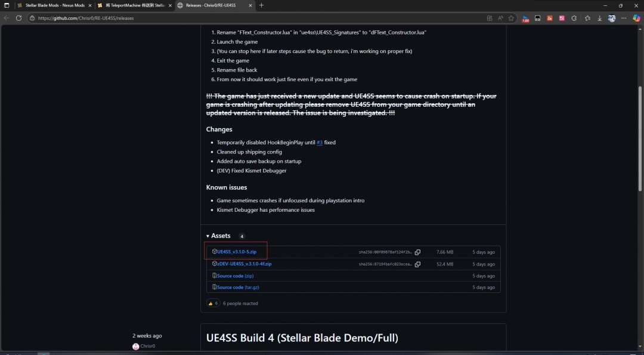Open the Extensions puzzle icon
The image size is (644, 355).
574,18
